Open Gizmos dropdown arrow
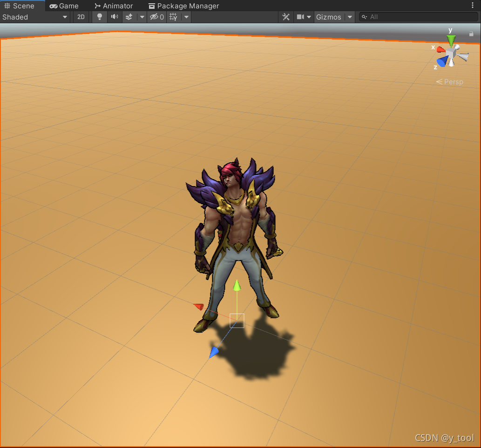The width and height of the screenshot is (481, 448). [350, 17]
